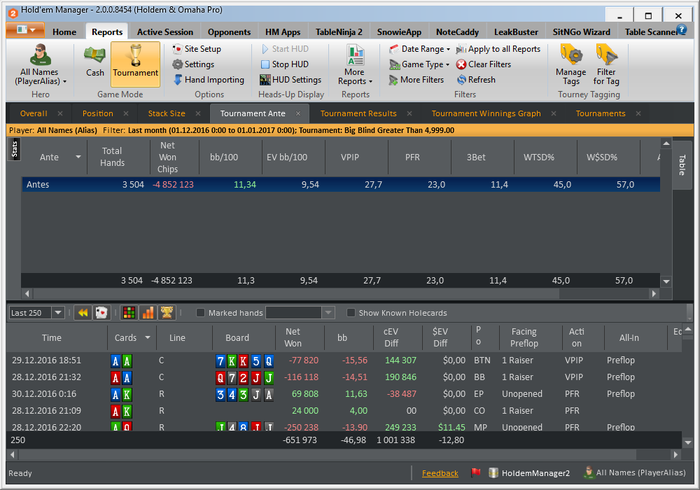Click the HoldemManager2 database icon
The image size is (700, 490).
(x=493, y=473)
